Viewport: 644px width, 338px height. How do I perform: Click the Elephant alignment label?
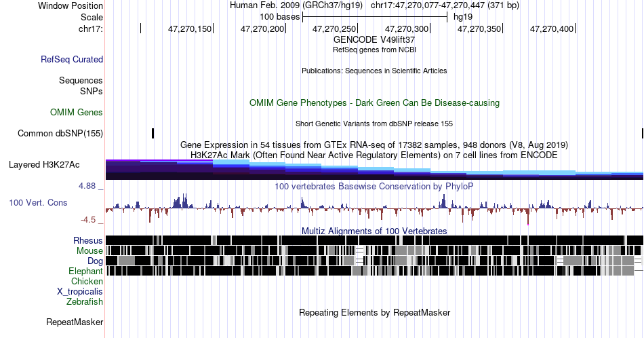coord(85,271)
